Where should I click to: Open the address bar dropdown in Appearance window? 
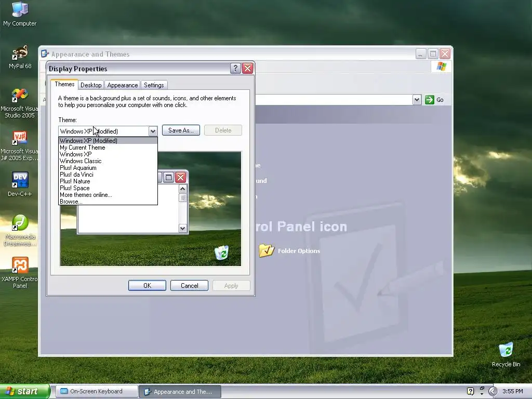click(417, 100)
